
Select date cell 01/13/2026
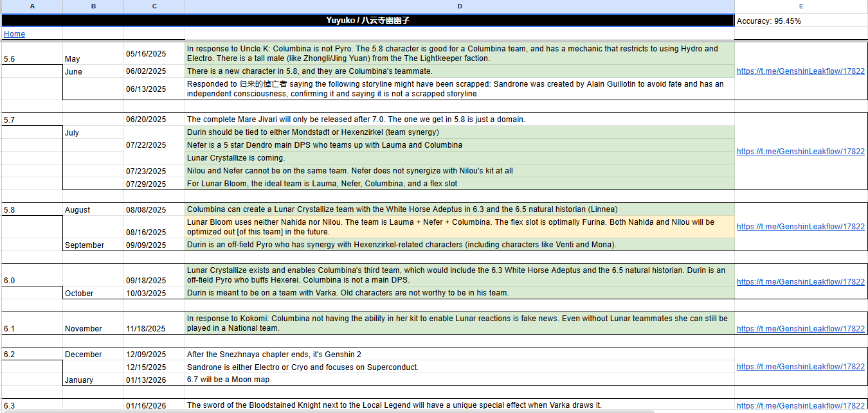[154, 380]
